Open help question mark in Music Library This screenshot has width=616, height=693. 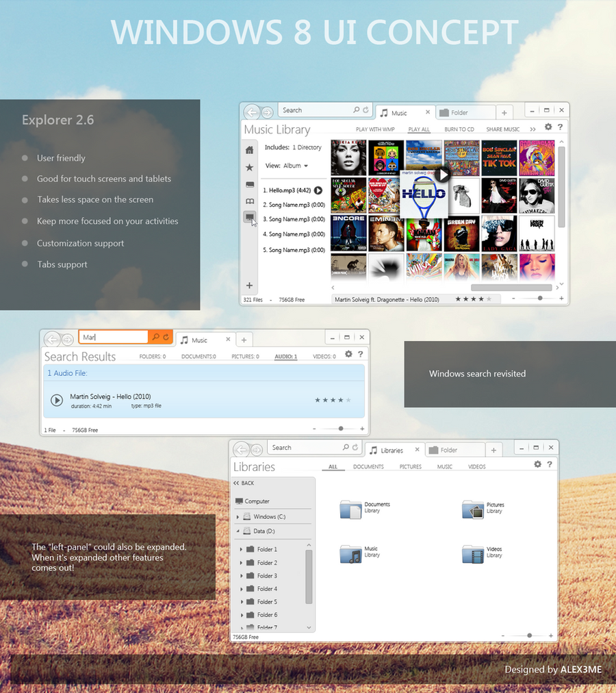(x=560, y=127)
